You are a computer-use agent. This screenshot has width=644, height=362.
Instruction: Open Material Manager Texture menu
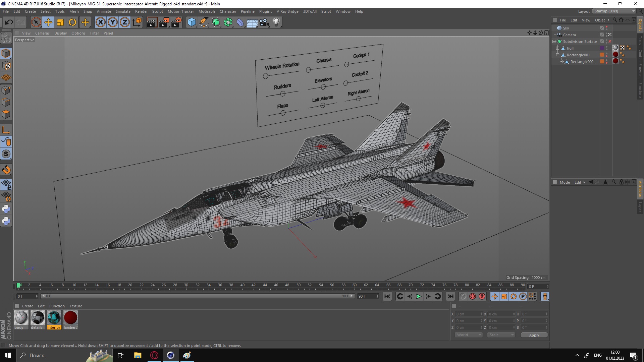point(75,306)
